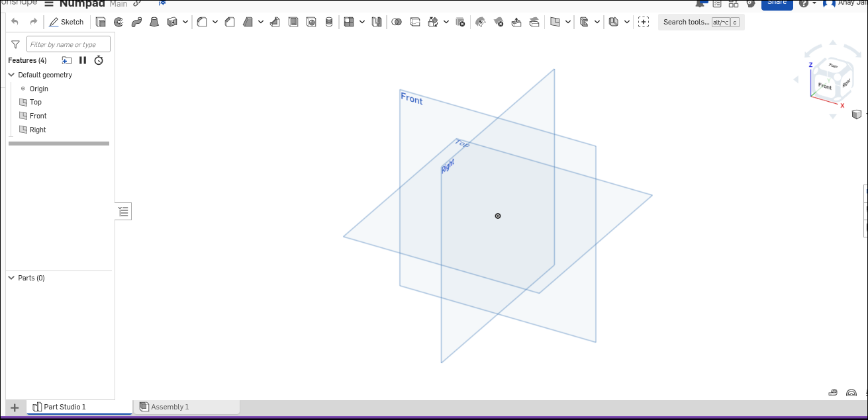Select the Loft tool
Image resolution: width=868 pixels, height=420 pixels.
coord(154,22)
